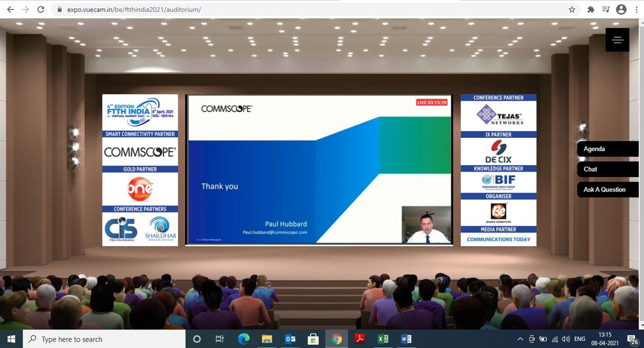Click the speaker webcam thumbnail in the presentation

426,225
